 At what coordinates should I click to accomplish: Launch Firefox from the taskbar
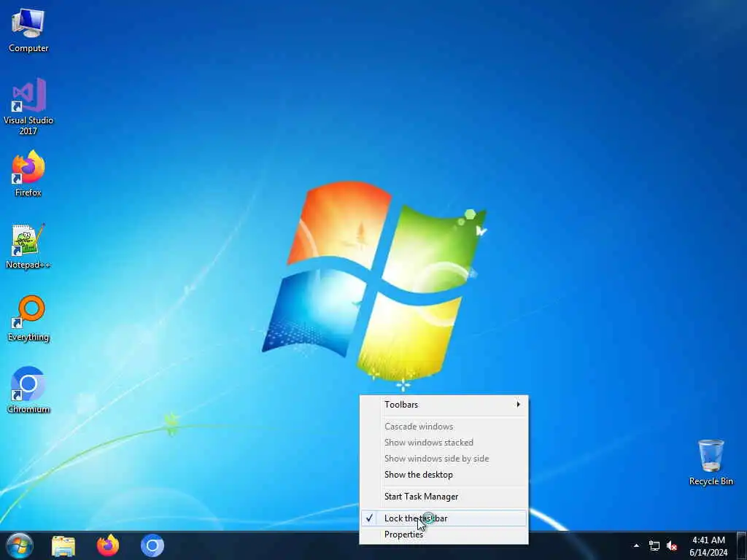point(108,545)
